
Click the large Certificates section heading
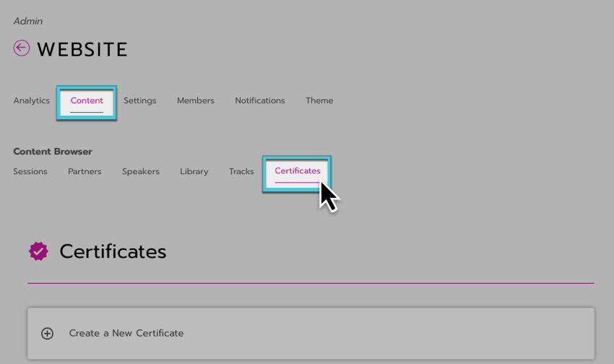click(113, 251)
